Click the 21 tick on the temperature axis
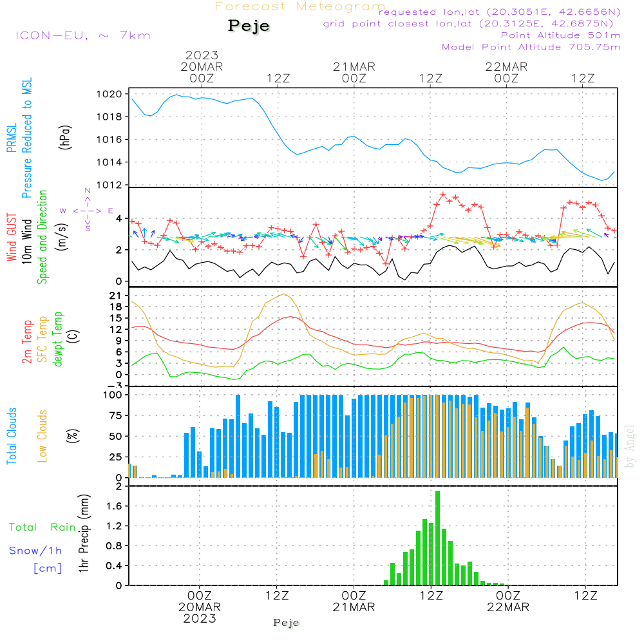This screenshot has height=644, width=644. tap(115, 296)
